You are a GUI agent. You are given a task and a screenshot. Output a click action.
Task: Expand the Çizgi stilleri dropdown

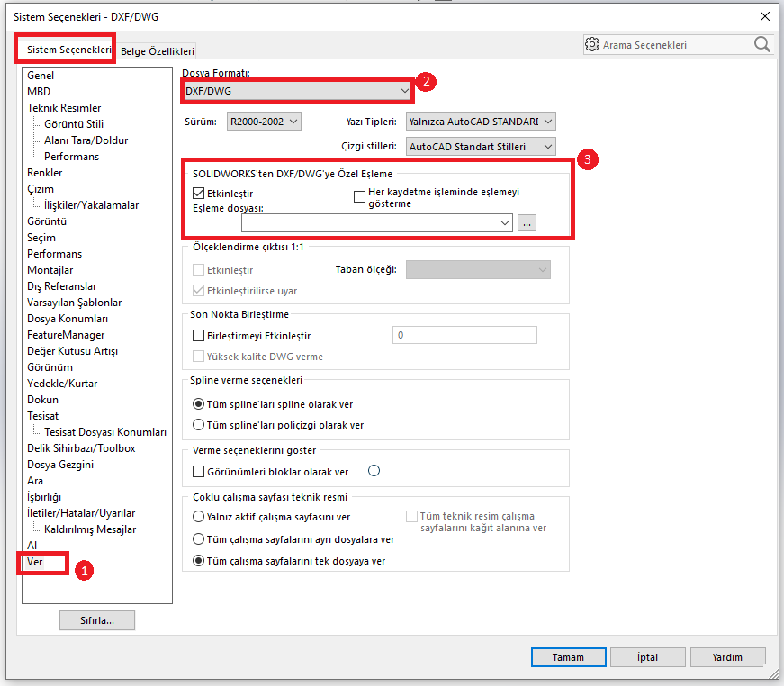(480, 146)
